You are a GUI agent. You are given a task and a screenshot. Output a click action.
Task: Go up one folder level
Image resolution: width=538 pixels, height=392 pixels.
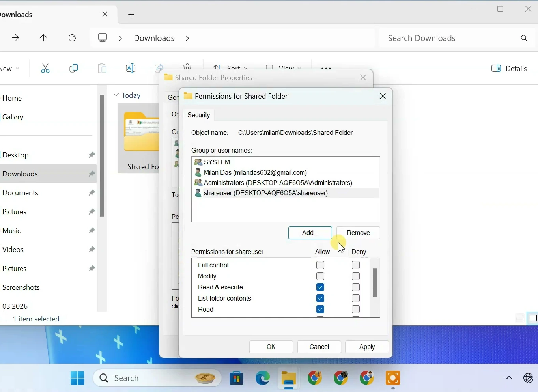44,38
